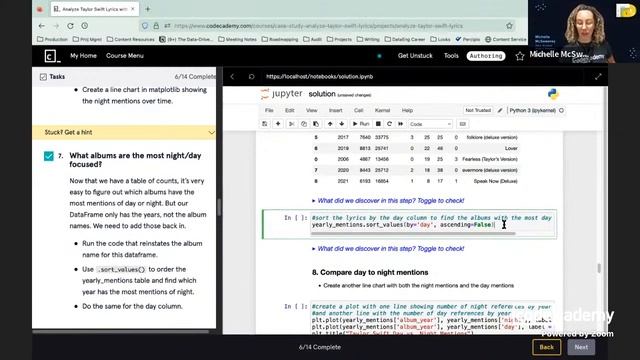640x360 pixels.
Task: Refresh the embedded notebook frame
Action: tap(251, 76)
